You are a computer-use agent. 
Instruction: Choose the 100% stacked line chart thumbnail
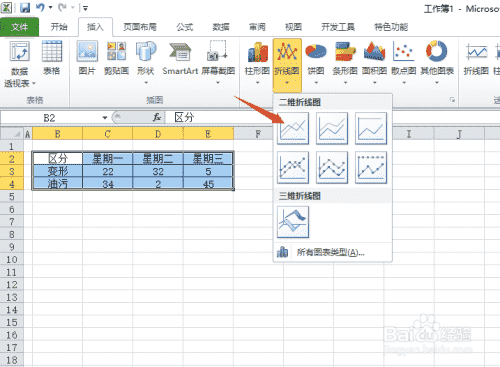371,128
